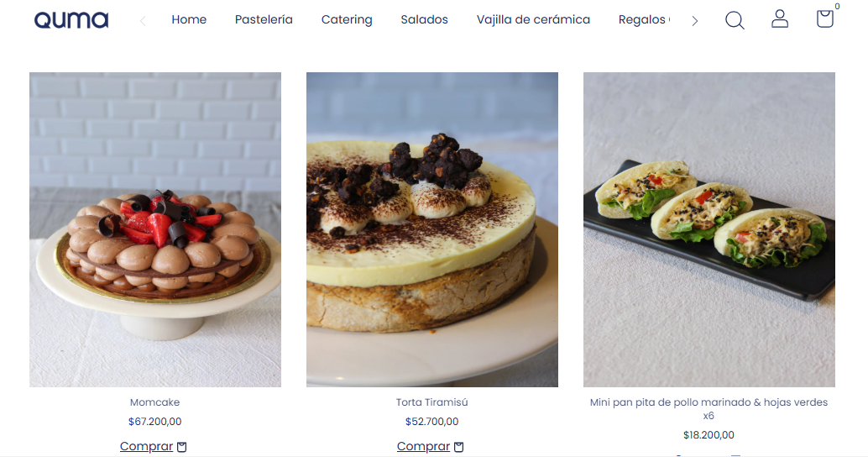This screenshot has height=457, width=868.
Task: Open the Torta Tiramisú product photo
Action: 431,229
